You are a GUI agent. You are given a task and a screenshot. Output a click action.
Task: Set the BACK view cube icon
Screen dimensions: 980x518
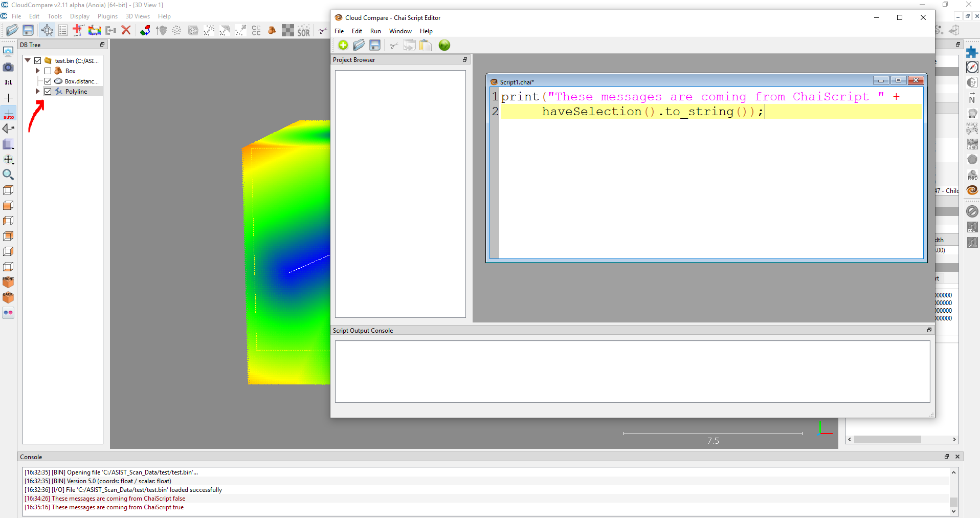click(x=8, y=297)
